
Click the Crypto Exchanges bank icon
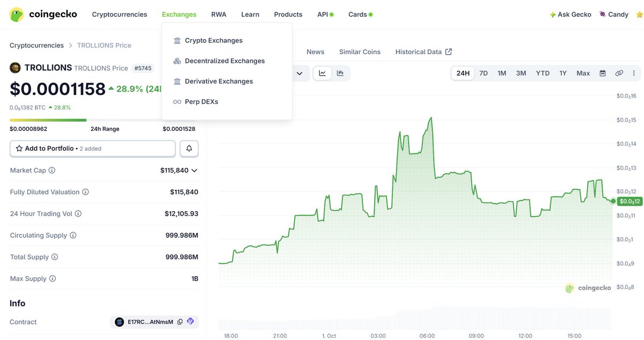pyautogui.click(x=177, y=40)
